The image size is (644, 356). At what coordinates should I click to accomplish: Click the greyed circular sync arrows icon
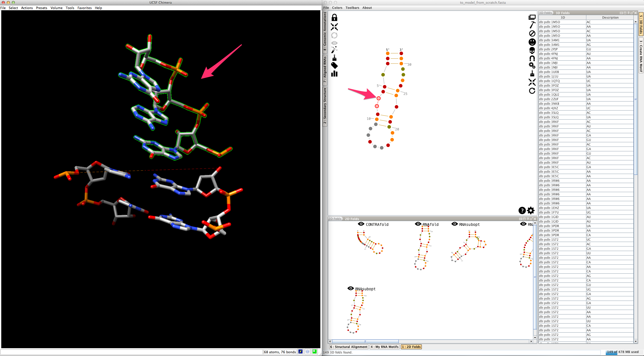[x=334, y=35]
